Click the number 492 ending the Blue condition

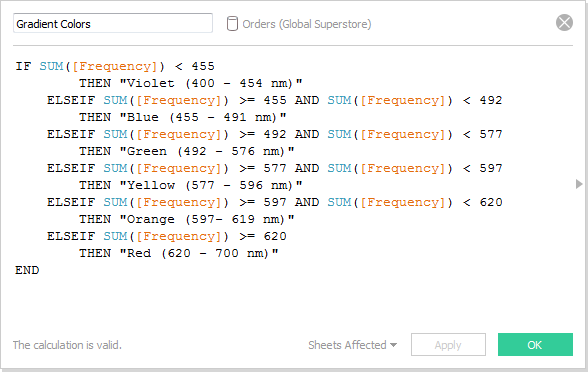coord(490,100)
